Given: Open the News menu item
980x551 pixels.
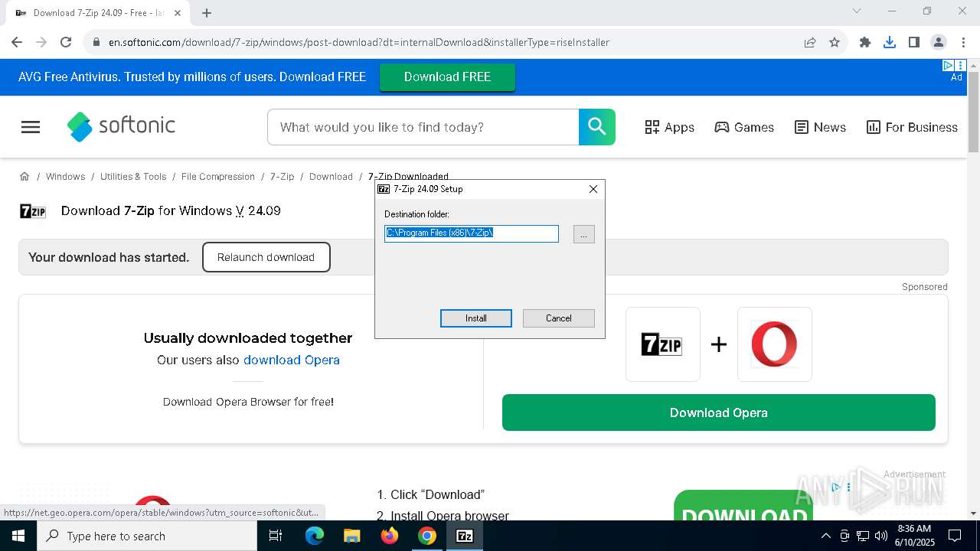Looking at the screenshot, I should point(820,127).
